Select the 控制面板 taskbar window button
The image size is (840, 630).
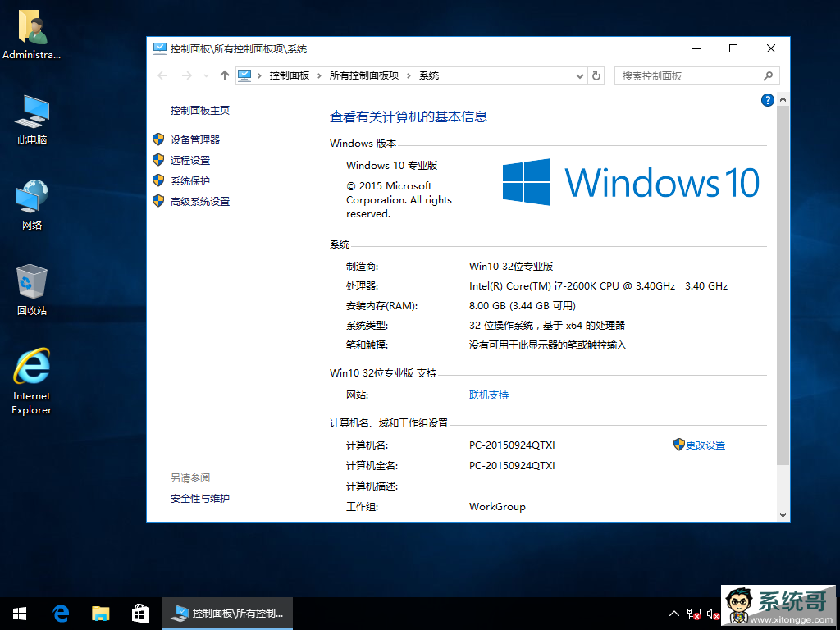click(227, 614)
